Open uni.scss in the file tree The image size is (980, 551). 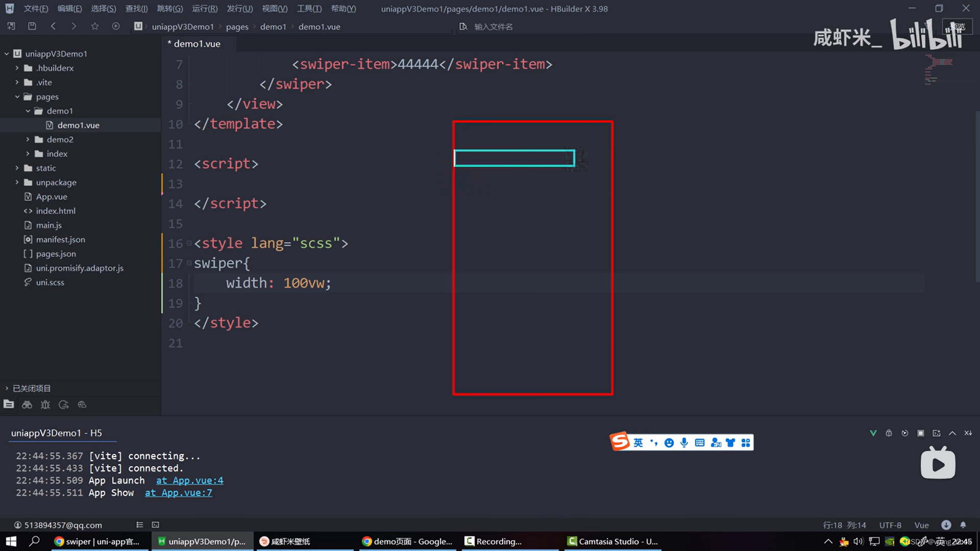coord(50,282)
